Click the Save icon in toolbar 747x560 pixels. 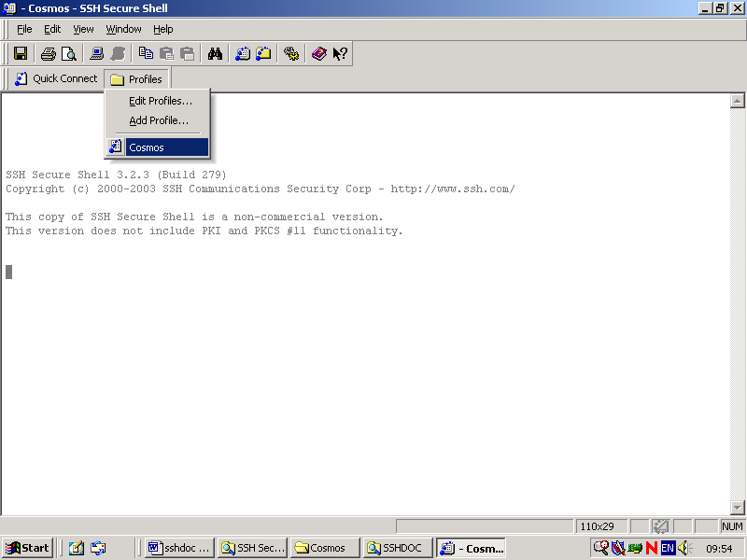20,54
